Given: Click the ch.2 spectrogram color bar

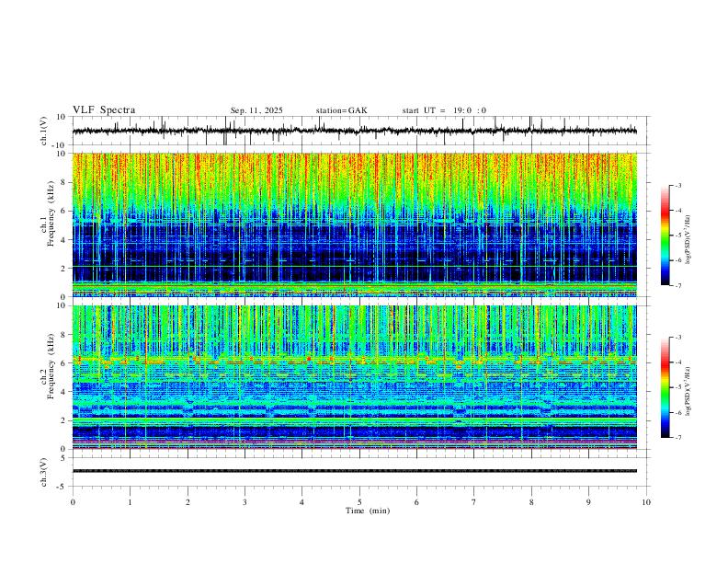Looking at the screenshot, I should point(665,387).
